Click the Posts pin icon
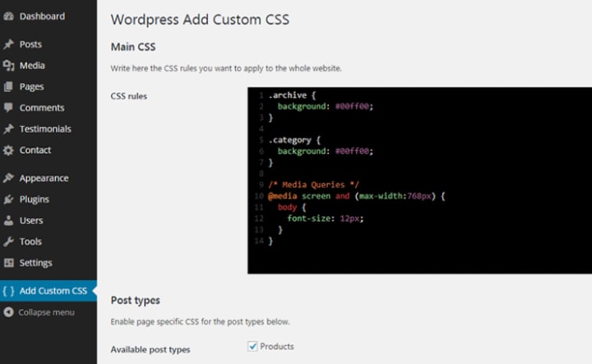592x364 pixels. tap(9, 44)
